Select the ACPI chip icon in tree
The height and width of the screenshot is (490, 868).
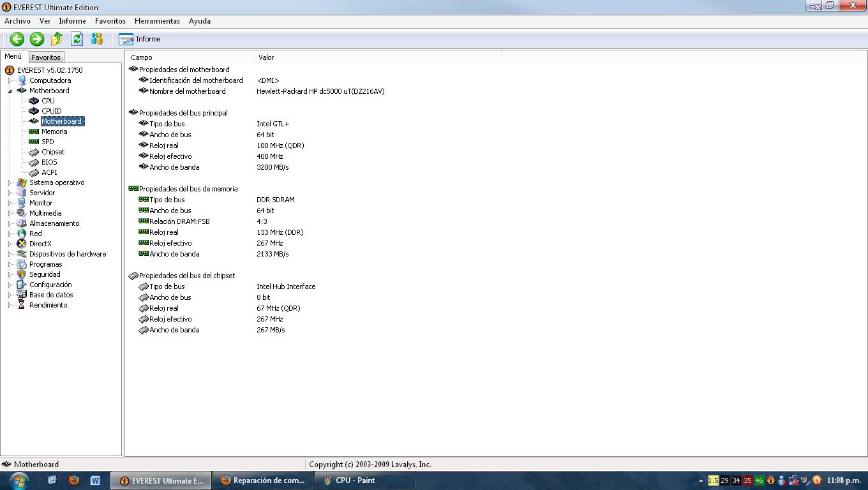34,172
